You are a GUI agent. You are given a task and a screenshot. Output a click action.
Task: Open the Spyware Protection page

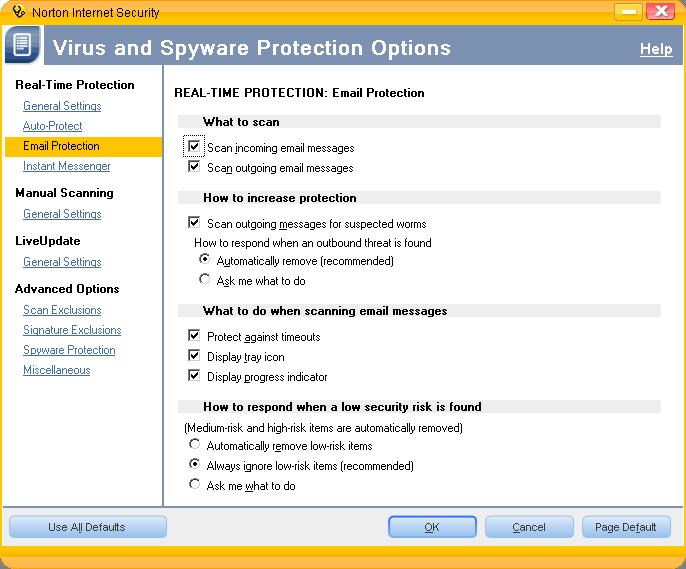[x=69, y=350]
